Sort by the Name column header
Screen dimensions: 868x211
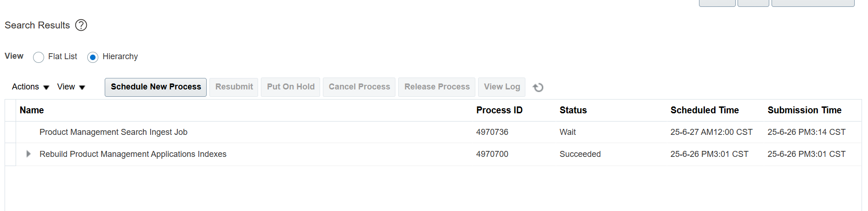point(32,110)
